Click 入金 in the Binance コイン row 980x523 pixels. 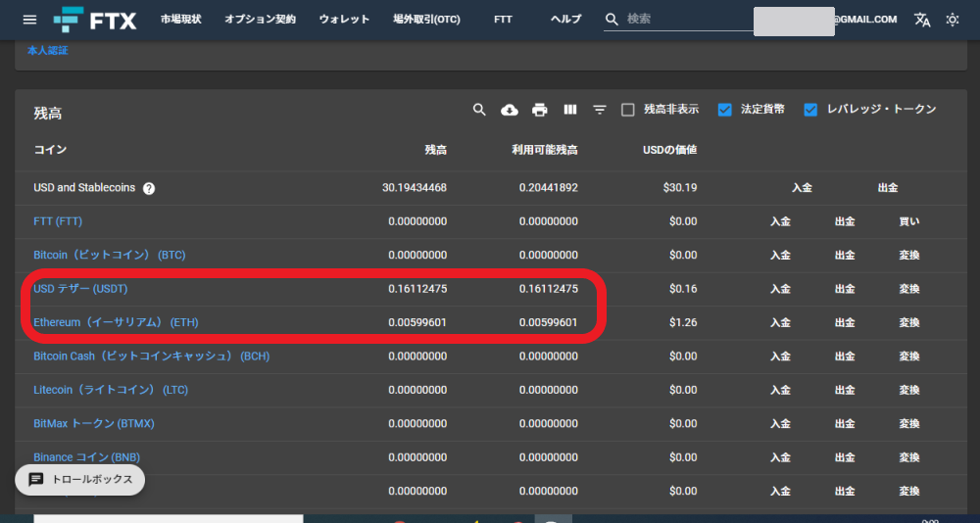780,458
